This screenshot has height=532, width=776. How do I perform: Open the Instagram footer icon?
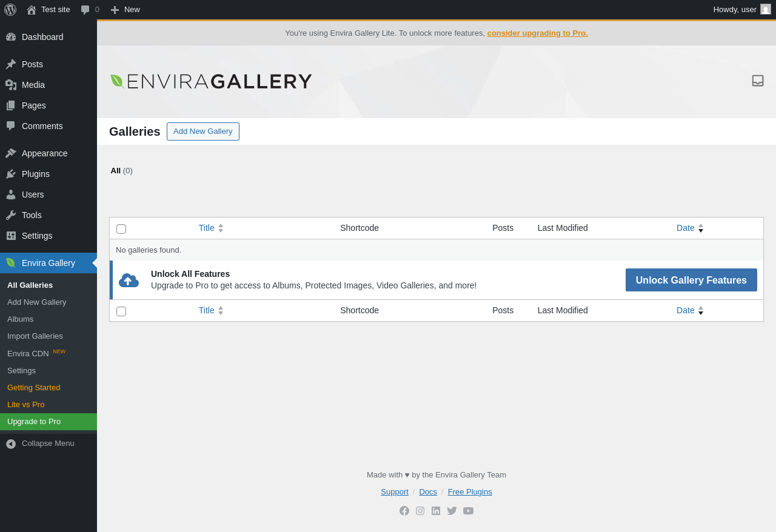tap(420, 511)
